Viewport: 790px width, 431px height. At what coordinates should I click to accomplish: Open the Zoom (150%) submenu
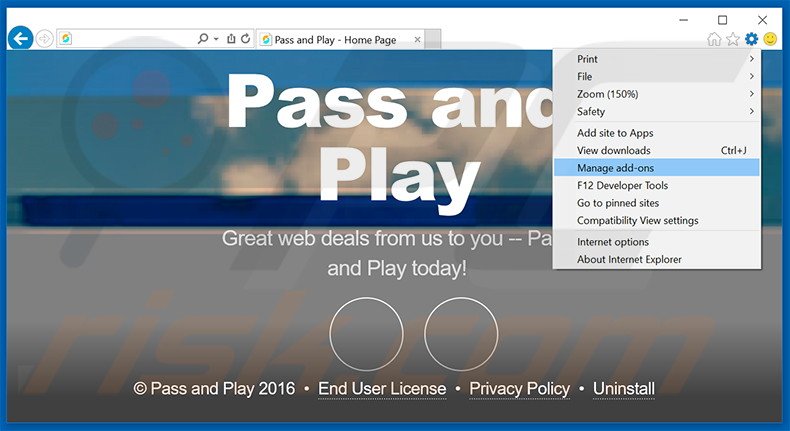(x=657, y=94)
